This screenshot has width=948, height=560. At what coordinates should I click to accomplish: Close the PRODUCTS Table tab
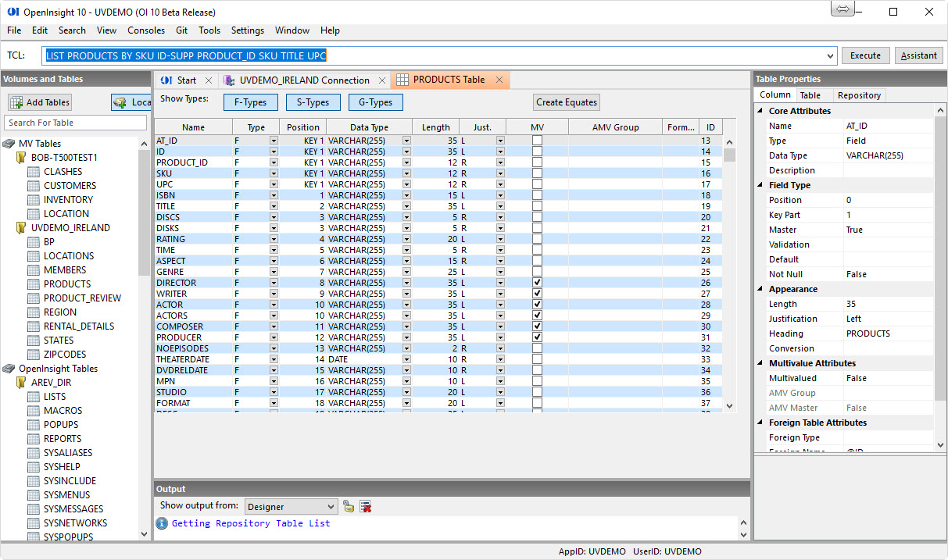(499, 80)
